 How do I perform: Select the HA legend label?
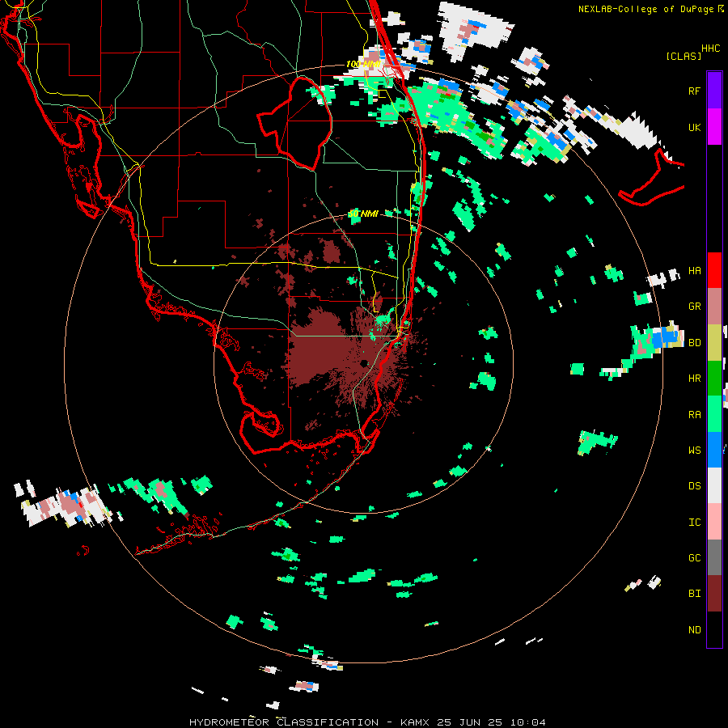pyautogui.click(x=694, y=270)
